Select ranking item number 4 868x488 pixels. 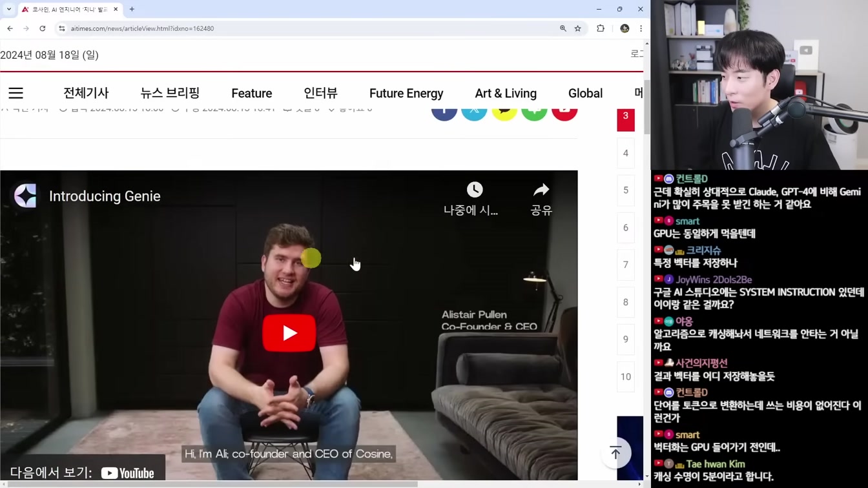click(626, 154)
